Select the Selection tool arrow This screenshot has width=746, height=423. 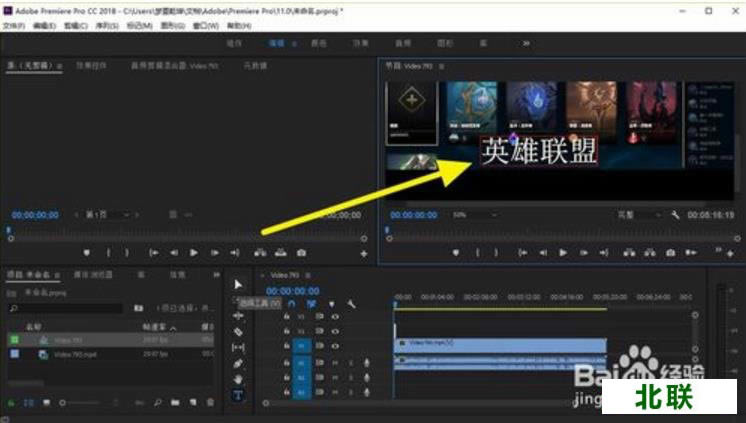coord(238,284)
